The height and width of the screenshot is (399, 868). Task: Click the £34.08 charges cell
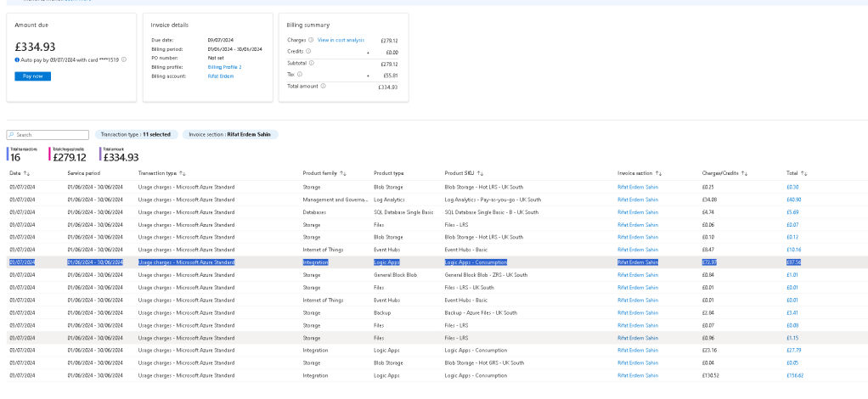(x=709, y=199)
